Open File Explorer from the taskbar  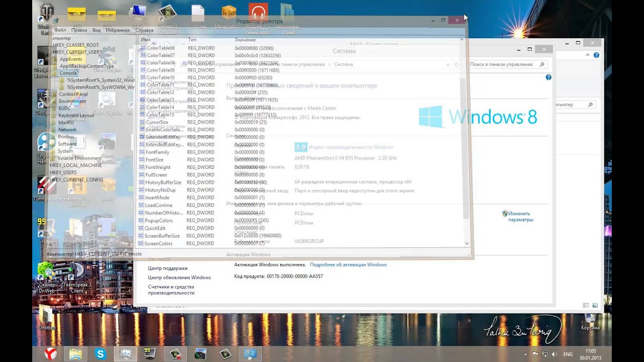point(75,354)
